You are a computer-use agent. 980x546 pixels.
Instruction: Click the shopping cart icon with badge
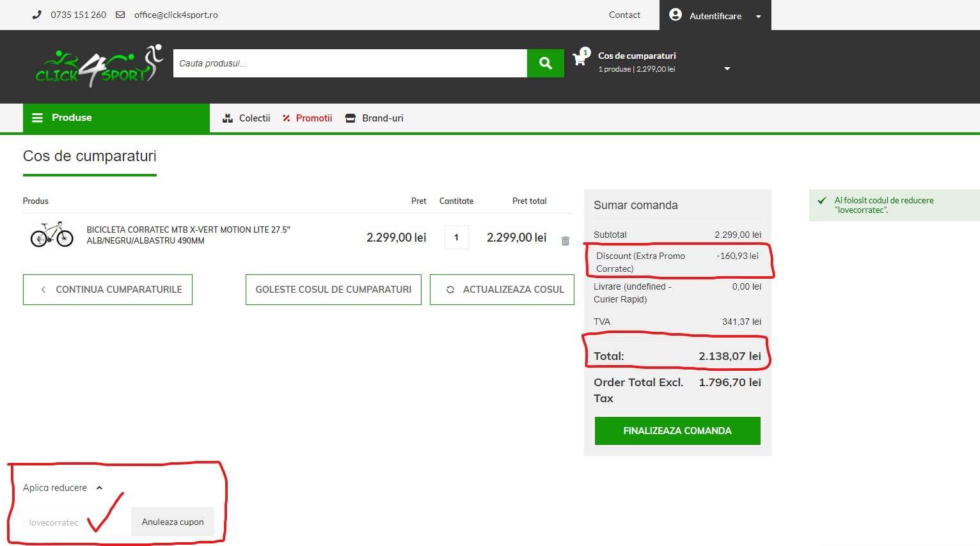tap(581, 57)
